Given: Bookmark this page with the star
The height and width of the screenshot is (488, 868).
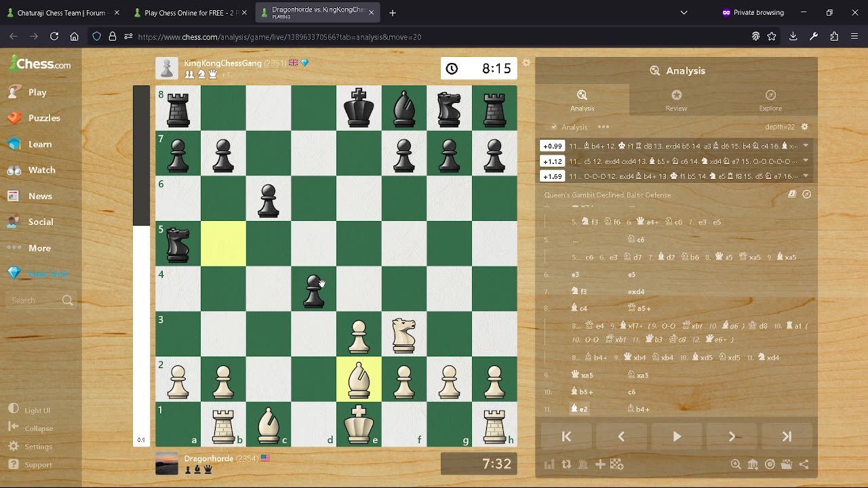Looking at the screenshot, I should point(772,37).
